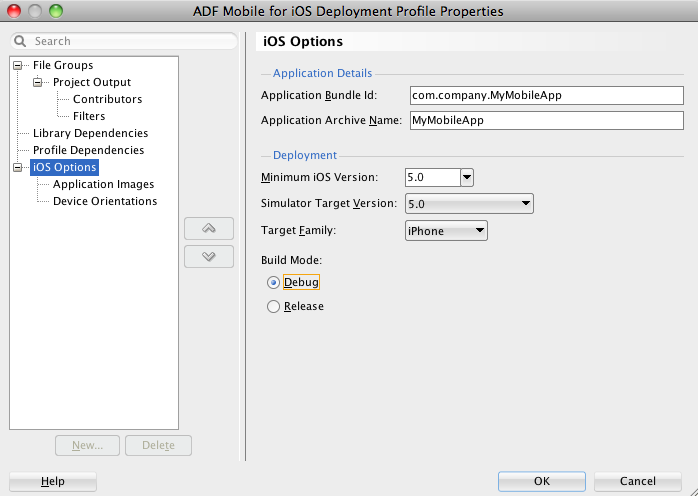The width and height of the screenshot is (698, 496).
Task: Open the Target Family dropdown
Action: (x=446, y=231)
